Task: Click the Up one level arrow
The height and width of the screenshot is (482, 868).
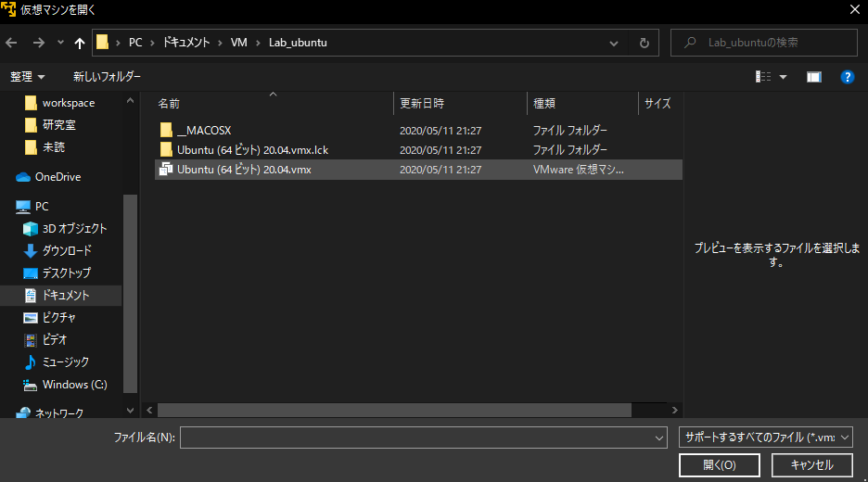Action: (80, 43)
